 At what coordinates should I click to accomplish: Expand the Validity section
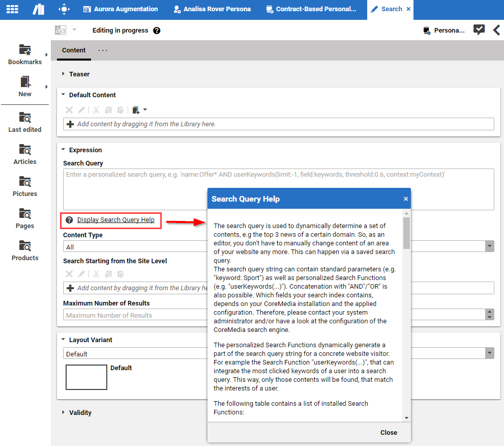point(64,412)
